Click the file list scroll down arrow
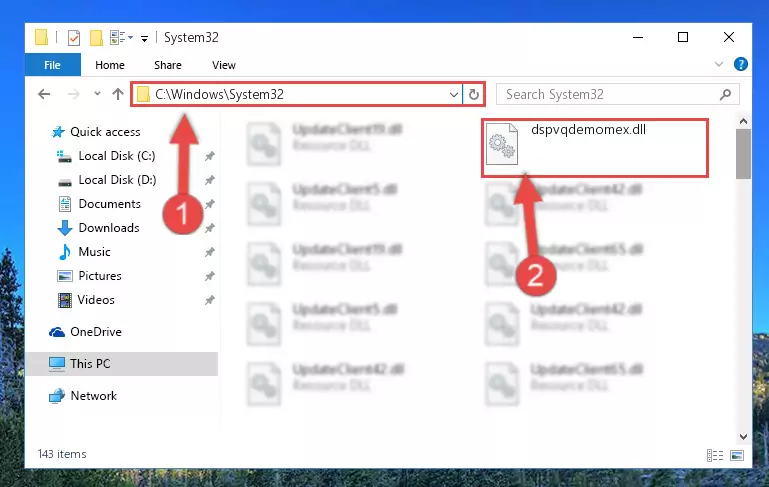 [743, 436]
